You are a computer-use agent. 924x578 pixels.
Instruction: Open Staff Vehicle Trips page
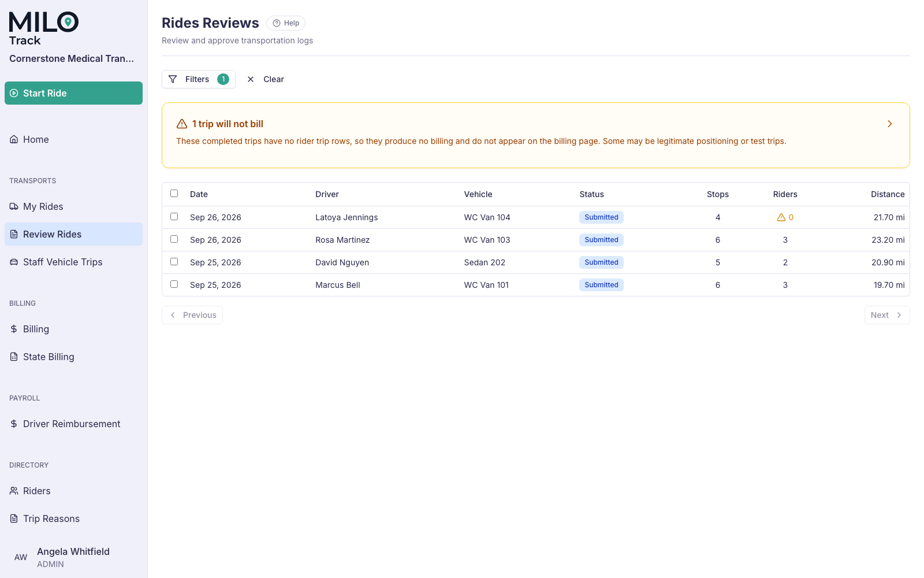coord(73,262)
